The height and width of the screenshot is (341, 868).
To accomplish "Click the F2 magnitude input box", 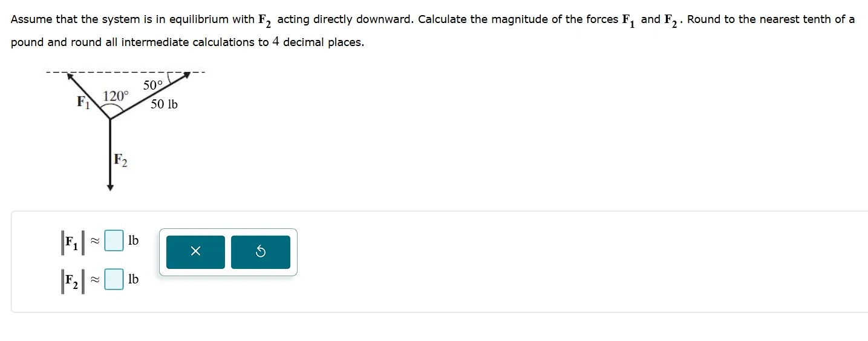I will (114, 279).
